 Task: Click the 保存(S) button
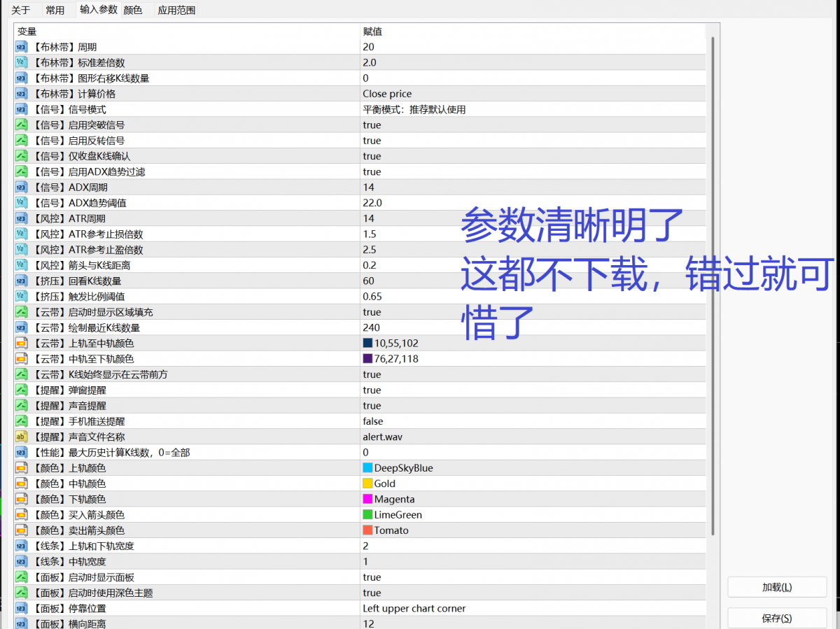[x=776, y=619]
